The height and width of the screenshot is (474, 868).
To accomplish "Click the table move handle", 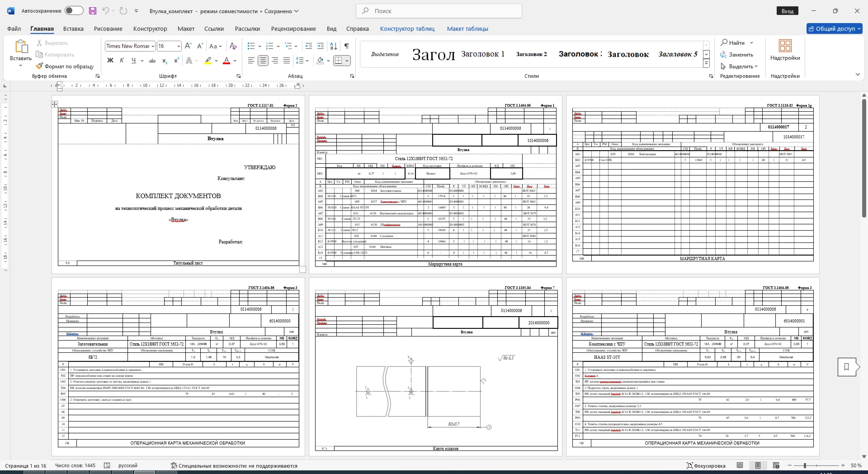I will click(54, 104).
